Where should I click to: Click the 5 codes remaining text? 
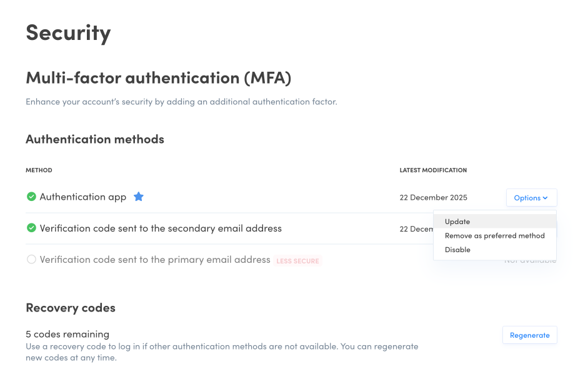(x=67, y=334)
